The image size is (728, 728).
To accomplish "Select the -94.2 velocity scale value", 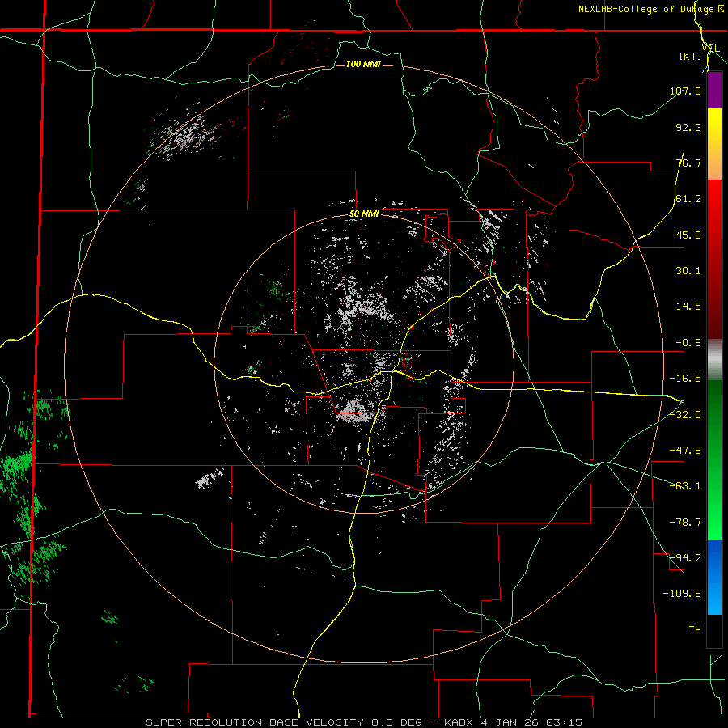I will coord(685,558).
